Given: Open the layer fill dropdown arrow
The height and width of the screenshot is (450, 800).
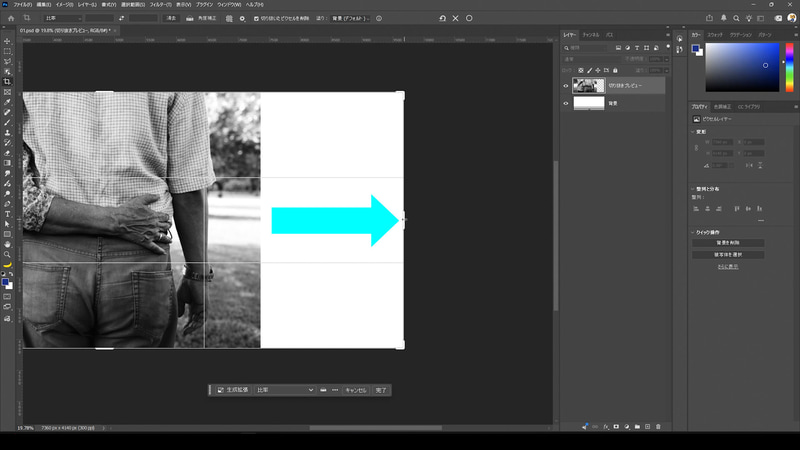Looking at the screenshot, I should click(666, 70).
